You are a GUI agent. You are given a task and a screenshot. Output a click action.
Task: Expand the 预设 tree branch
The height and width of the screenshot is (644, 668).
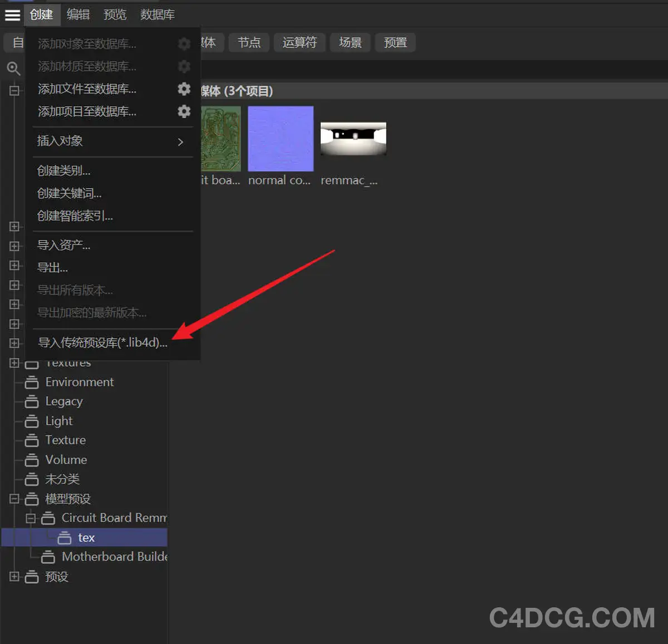pyautogui.click(x=14, y=577)
